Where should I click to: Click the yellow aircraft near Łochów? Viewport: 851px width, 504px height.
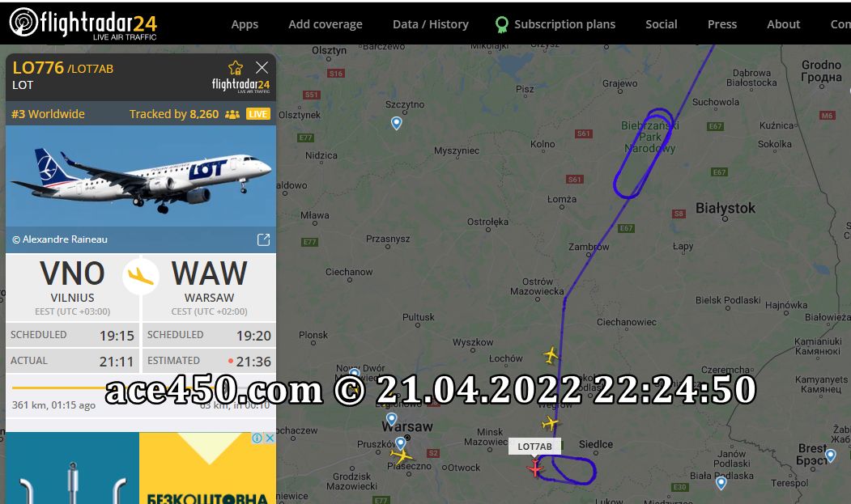[x=551, y=355]
